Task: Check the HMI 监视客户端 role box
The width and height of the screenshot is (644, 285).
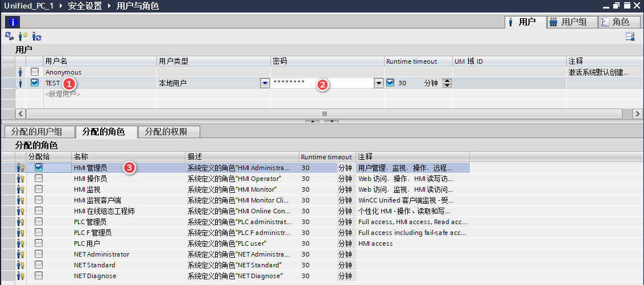Action: (39, 200)
